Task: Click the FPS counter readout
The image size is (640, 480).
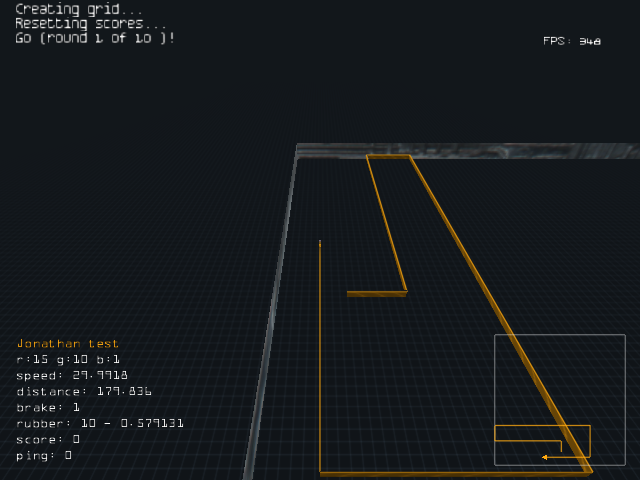Action: (x=571, y=41)
